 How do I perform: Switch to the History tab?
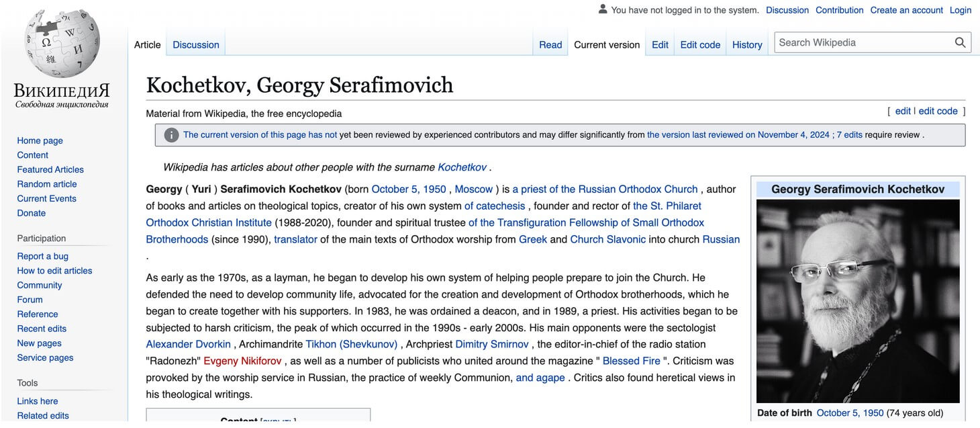click(747, 45)
